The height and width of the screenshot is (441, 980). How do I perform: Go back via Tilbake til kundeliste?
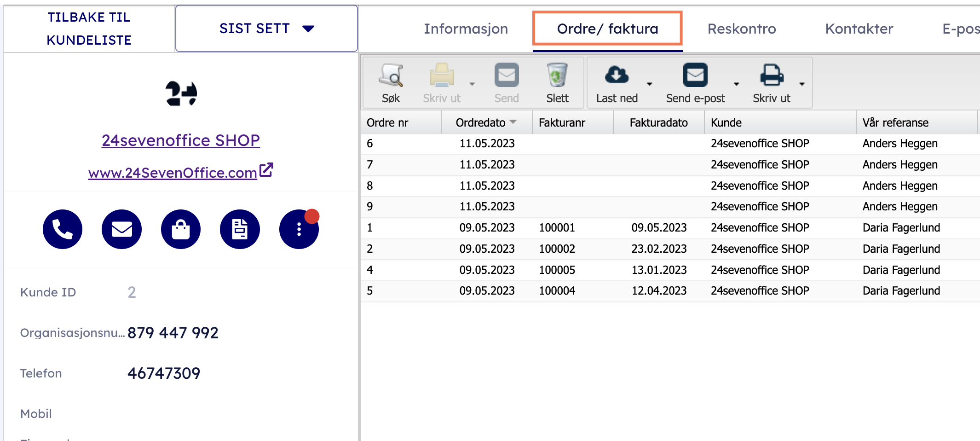89,29
